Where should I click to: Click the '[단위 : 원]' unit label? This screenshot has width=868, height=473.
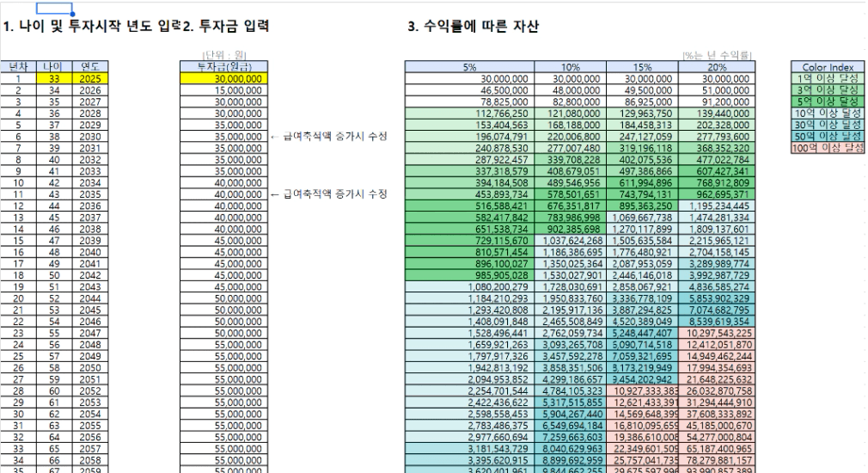coord(224,55)
